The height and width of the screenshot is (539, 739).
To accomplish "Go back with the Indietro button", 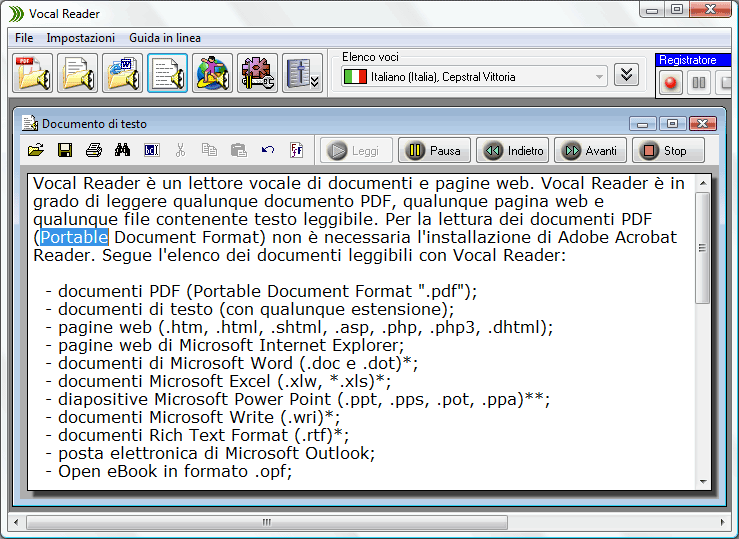I will coord(512,151).
